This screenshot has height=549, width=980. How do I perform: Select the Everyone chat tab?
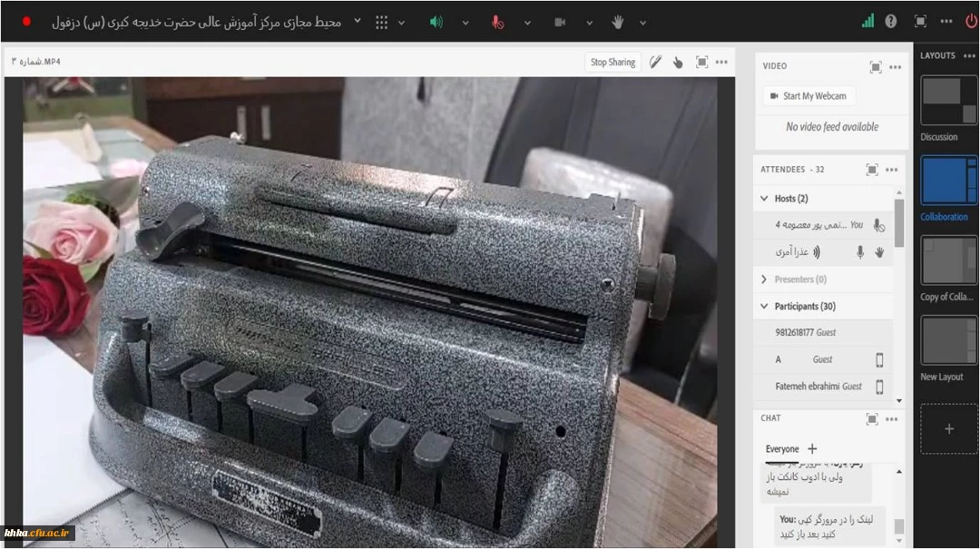pyautogui.click(x=781, y=448)
